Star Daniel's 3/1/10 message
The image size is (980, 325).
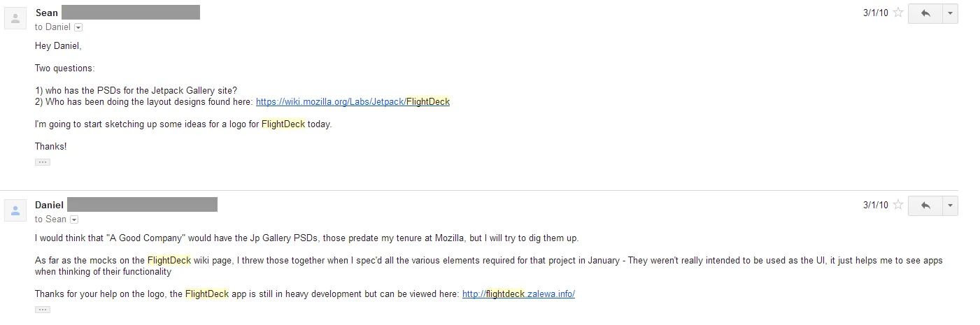pyautogui.click(x=898, y=205)
